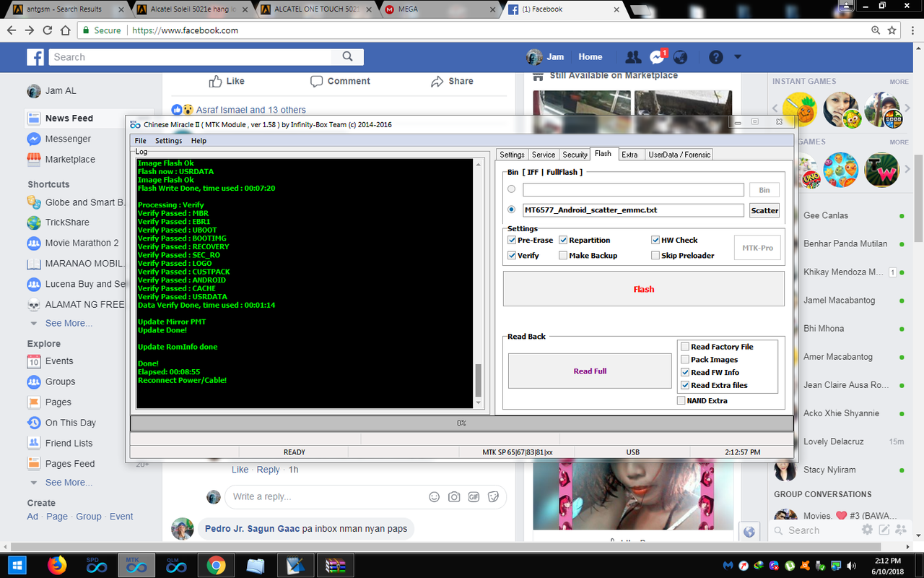Open WinRAR from the taskbar
Screen dimensions: 924x578
(334, 564)
